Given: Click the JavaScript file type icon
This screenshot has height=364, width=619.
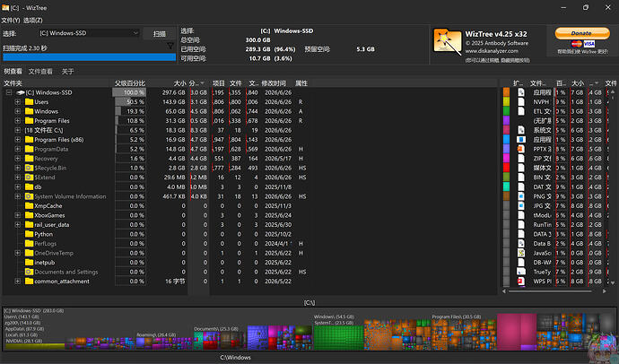Looking at the screenshot, I should coord(521,253).
